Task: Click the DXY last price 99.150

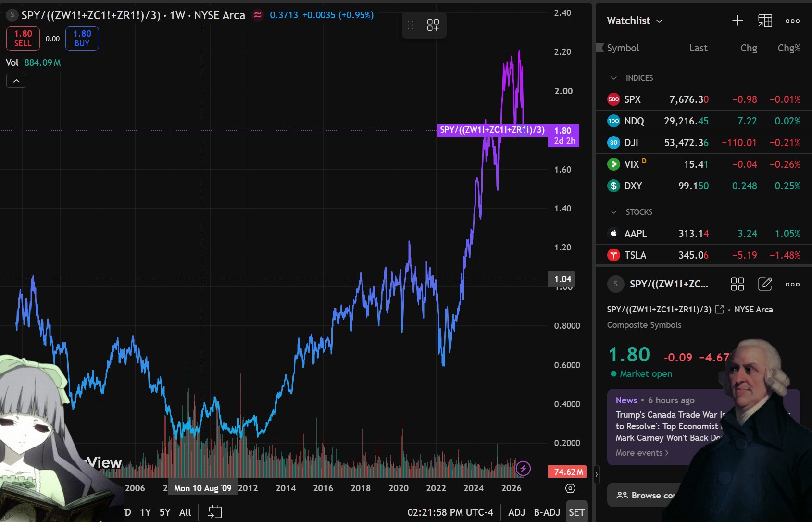Action: [693, 186]
